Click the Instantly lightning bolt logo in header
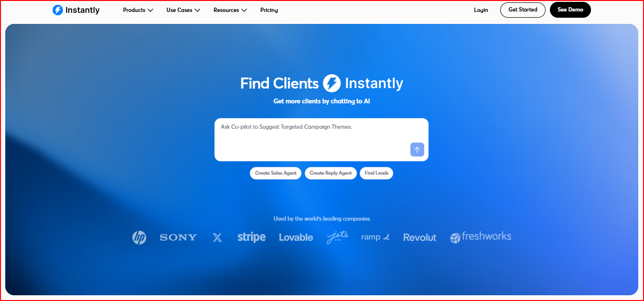Image resolution: width=644 pixels, height=301 pixels. pos(58,10)
